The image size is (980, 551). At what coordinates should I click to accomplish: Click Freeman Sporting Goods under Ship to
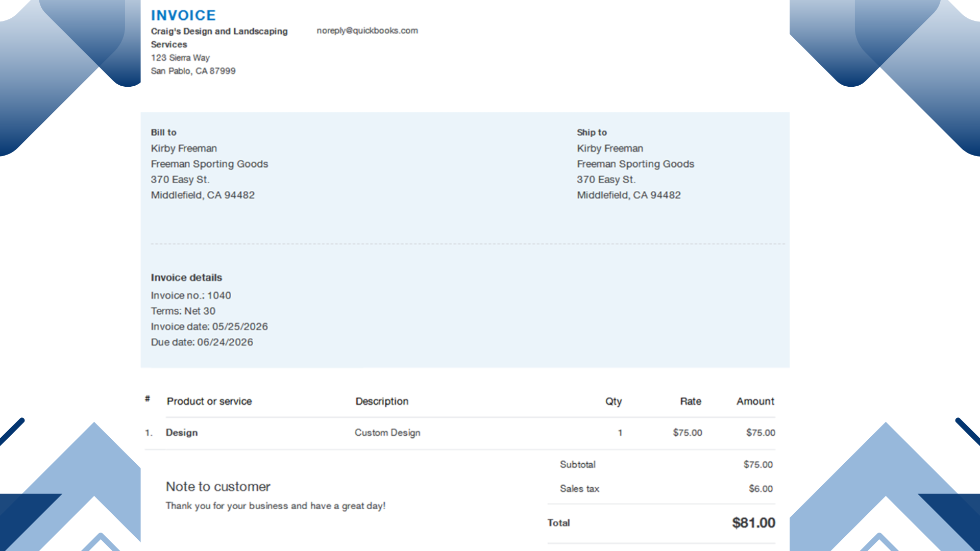(x=635, y=164)
